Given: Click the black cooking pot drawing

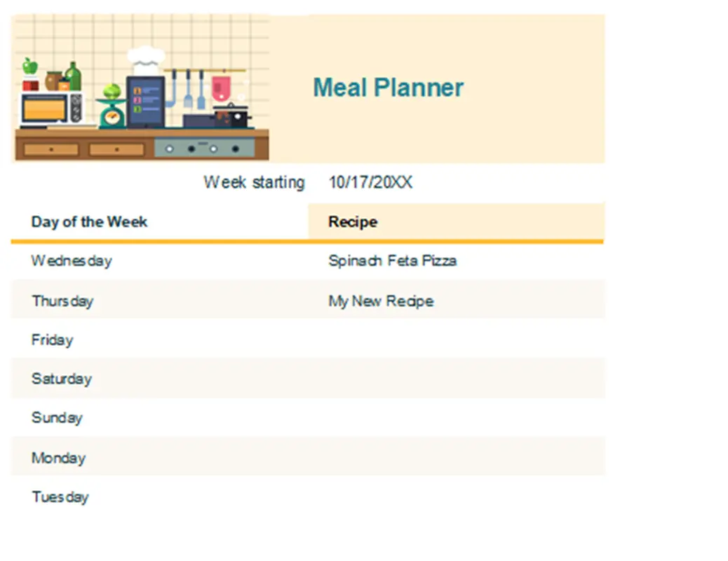Looking at the screenshot, I should 232,115.
